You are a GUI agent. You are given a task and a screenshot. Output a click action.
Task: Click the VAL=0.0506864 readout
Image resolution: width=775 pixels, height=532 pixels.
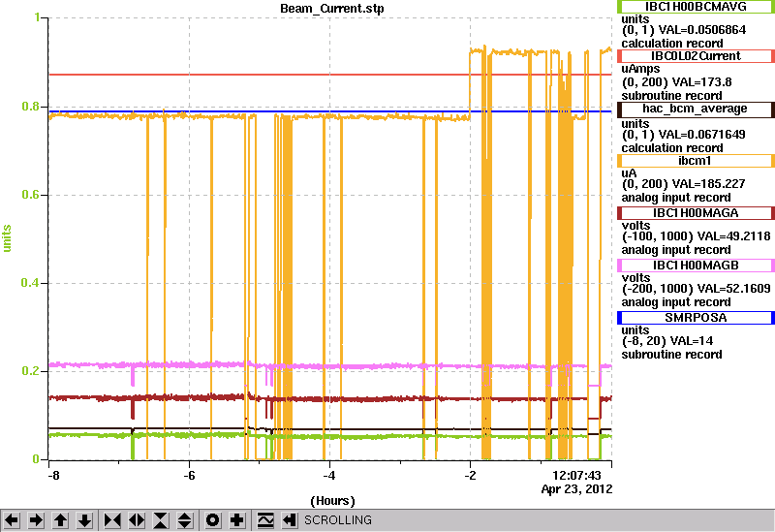pyautogui.click(x=702, y=30)
